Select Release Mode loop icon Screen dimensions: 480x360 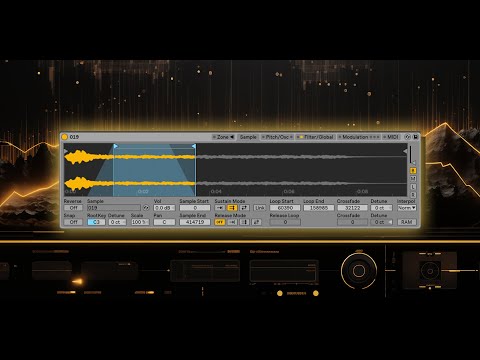(244, 222)
